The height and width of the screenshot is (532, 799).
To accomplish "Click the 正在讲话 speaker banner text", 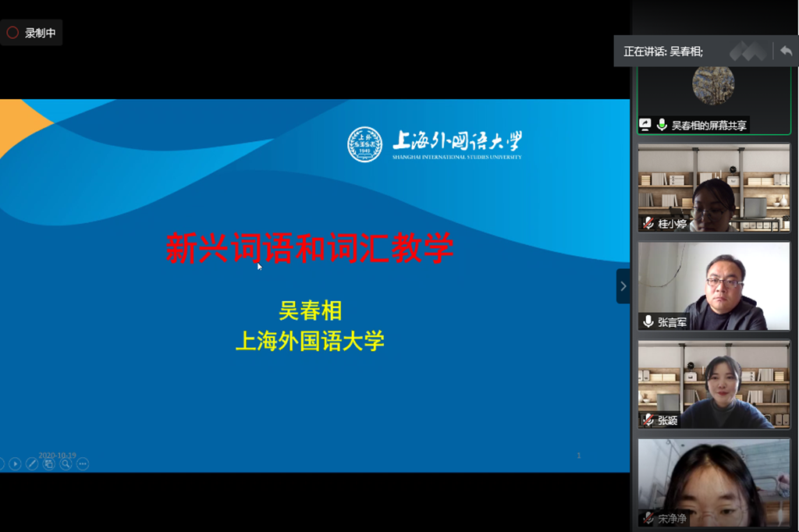I will point(663,51).
